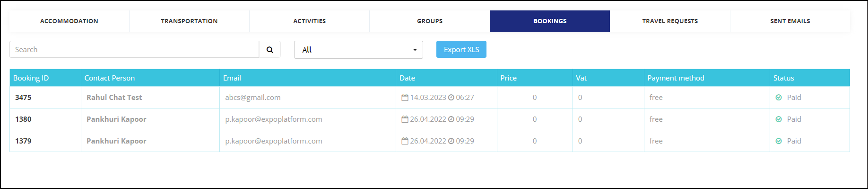Image resolution: width=868 pixels, height=189 pixels.
Task: Go to the Travel Requests tab
Action: click(670, 21)
